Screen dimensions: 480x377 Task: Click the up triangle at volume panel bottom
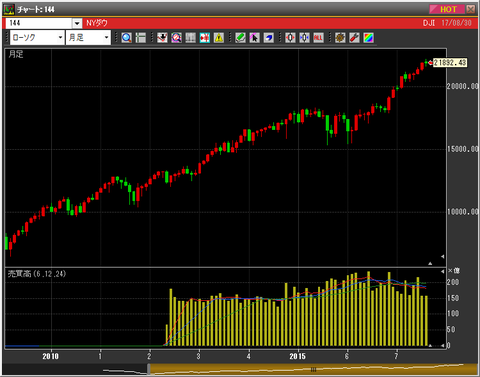pos(430,346)
